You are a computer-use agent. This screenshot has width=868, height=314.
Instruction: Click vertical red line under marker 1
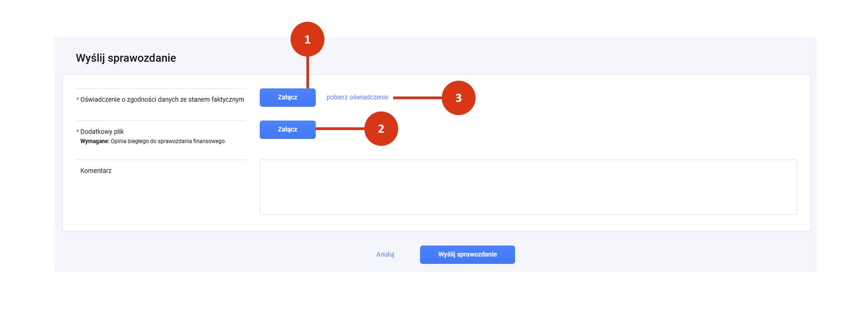308,72
